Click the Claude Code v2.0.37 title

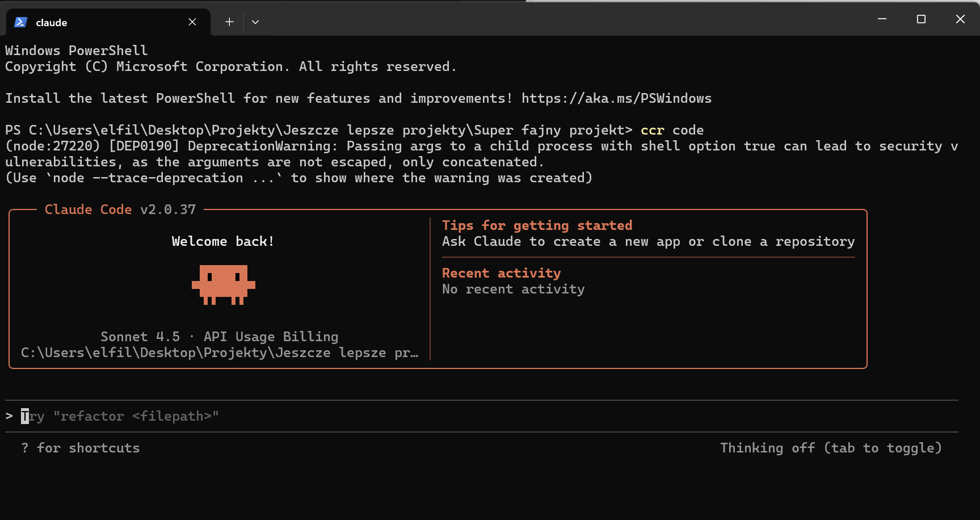[120, 209]
